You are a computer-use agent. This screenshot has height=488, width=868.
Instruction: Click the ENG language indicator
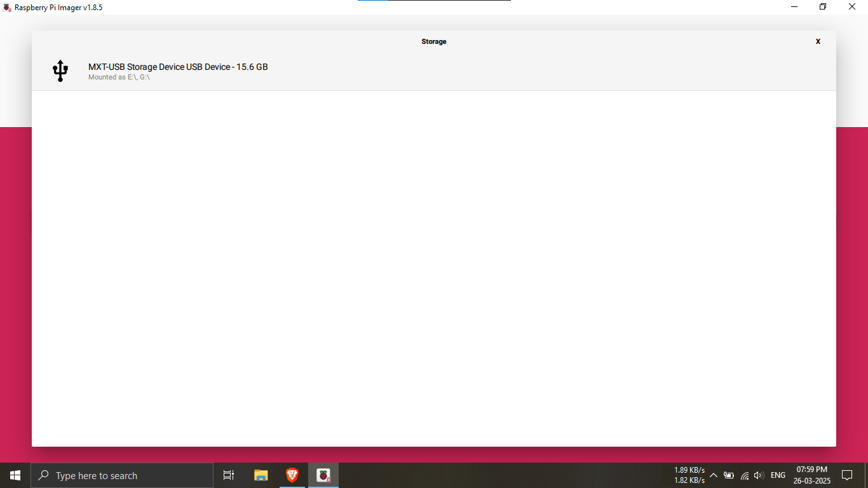(778, 475)
